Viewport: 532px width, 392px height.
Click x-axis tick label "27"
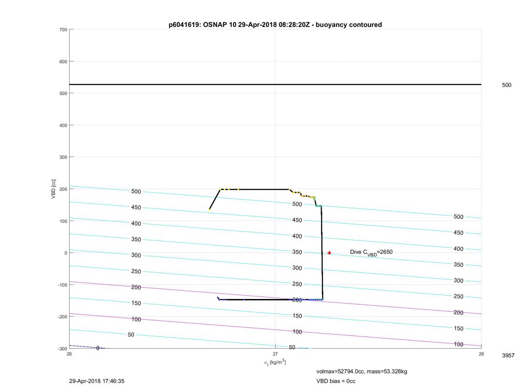coord(275,354)
